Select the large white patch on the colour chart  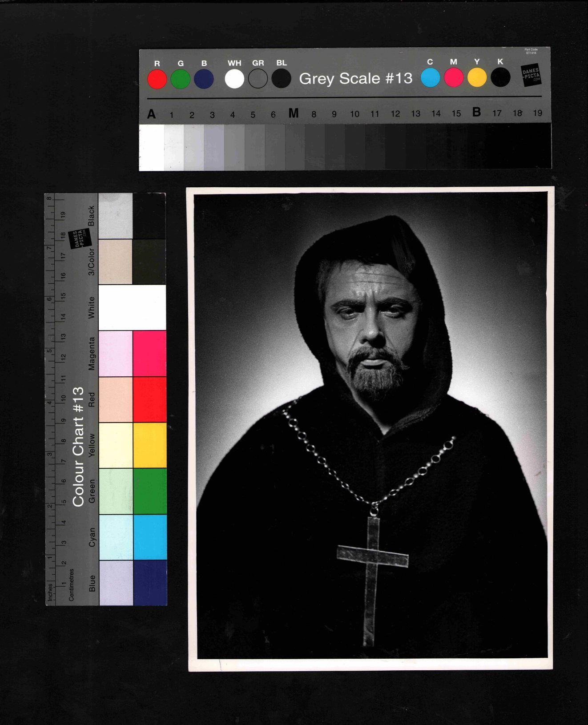pos(132,307)
